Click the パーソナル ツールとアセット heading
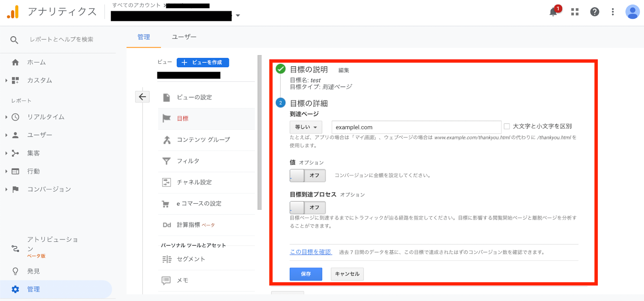 pos(194,245)
